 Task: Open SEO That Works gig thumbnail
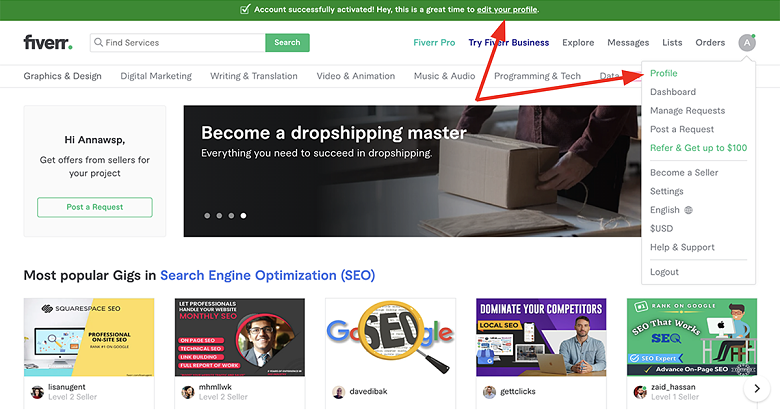tap(692, 337)
